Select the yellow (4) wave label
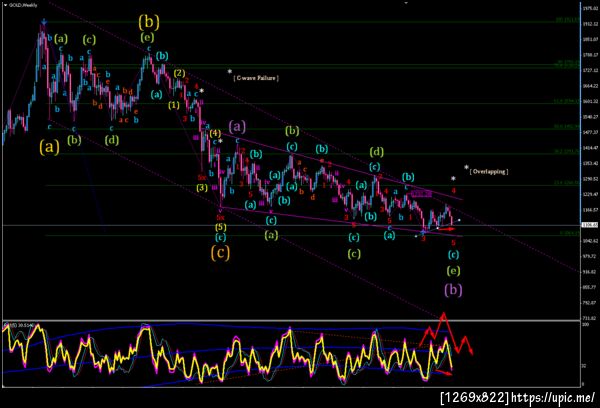The image size is (600, 408). pyautogui.click(x=215, y=133)
